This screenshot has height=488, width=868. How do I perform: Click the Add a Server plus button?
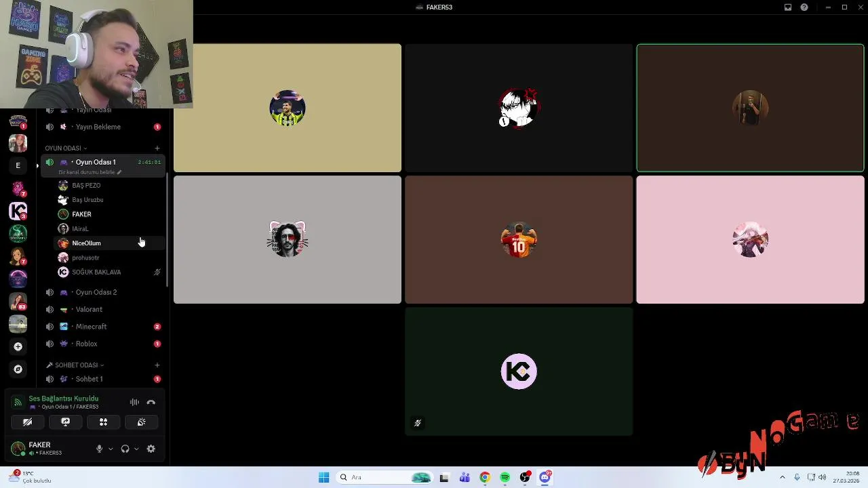pos(18,346)
